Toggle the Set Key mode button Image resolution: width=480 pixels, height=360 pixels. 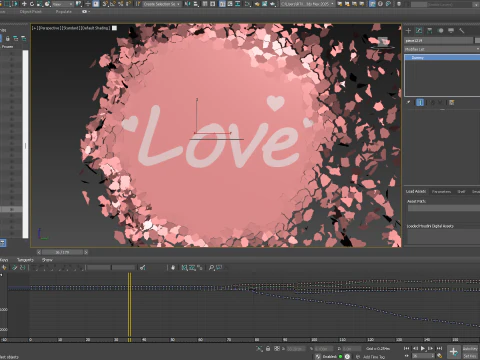click(x=470, y=356)
